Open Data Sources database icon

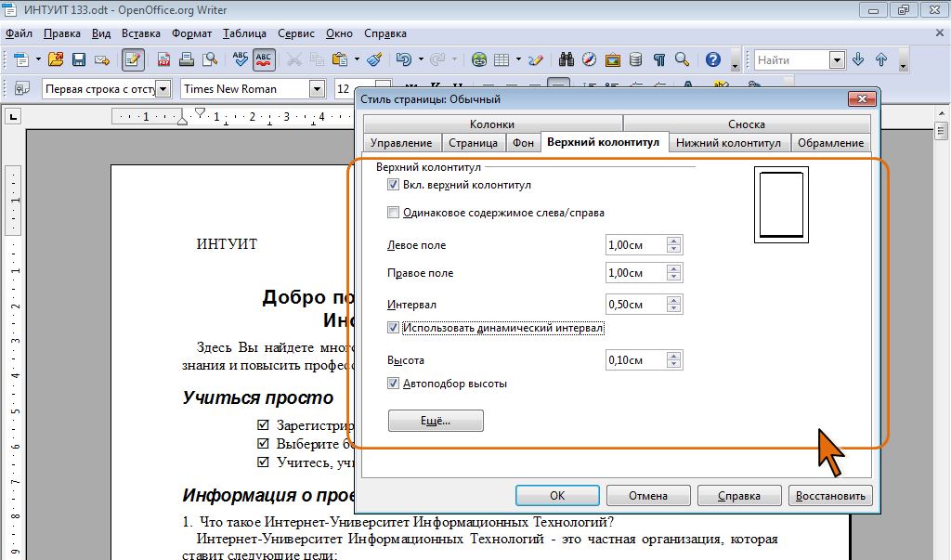click(x=635, y=59)
